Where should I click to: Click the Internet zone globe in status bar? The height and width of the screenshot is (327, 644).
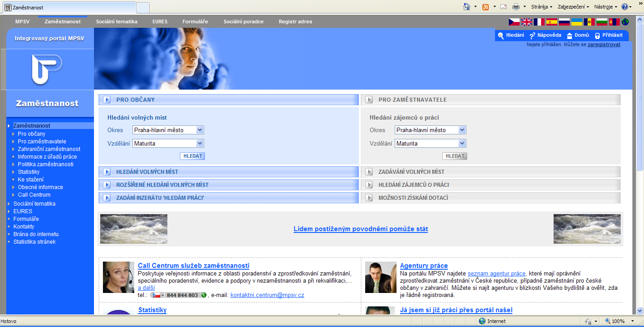click(482, 321)
